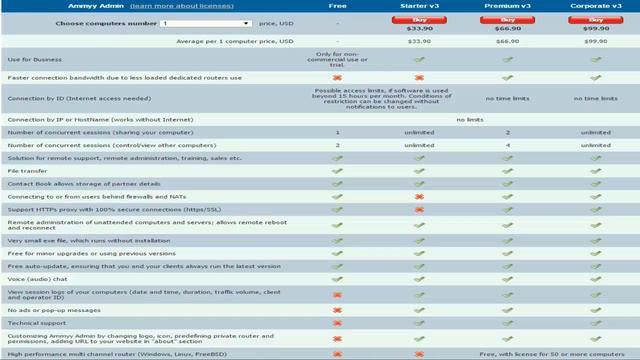Click Starter checkmark in View session logs row
640x360 pixels.
pyautogui.click(x=419, y=295)
